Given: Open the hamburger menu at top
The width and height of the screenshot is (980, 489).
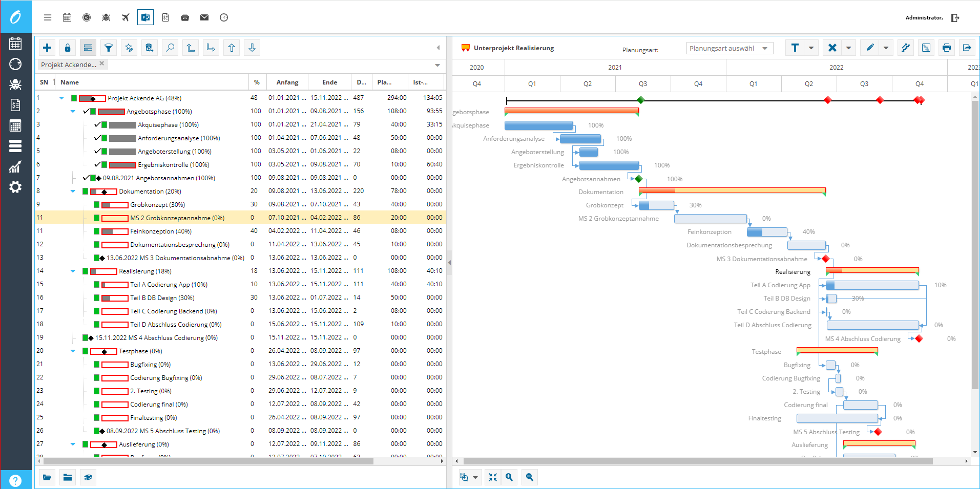Looking at the screenshot, I should 48,17.
